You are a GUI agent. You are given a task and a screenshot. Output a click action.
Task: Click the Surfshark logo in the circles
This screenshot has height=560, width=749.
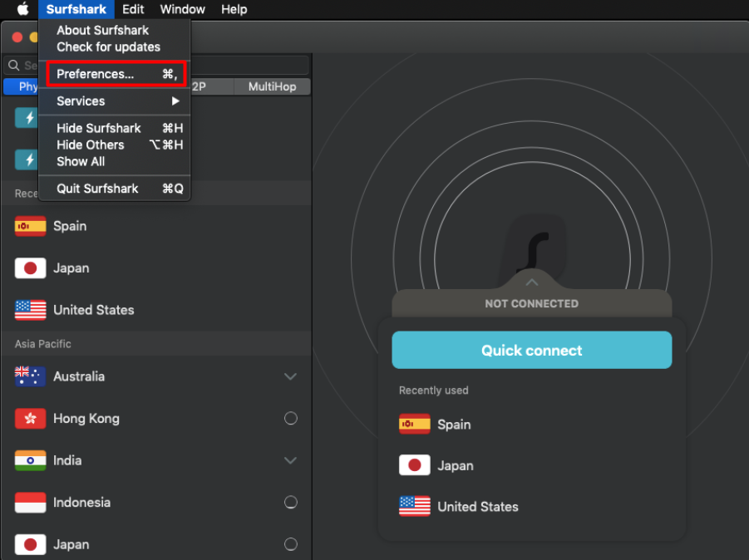(534, 251)
